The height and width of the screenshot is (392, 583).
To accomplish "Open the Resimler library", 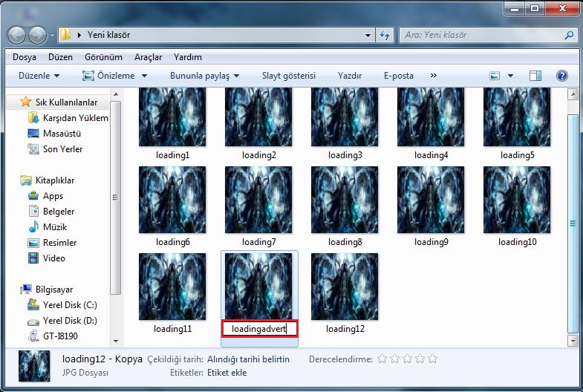I will point(52,243).
